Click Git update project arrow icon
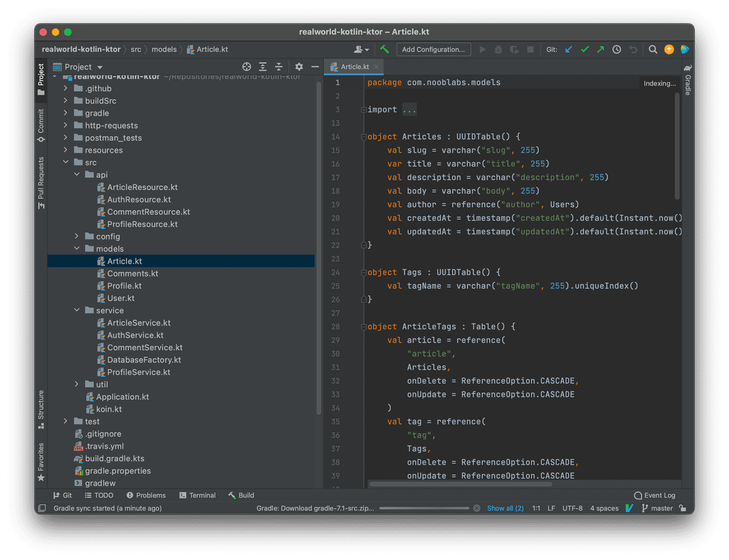The height and width of the screenshot is (560, 729). pyautogui.click(x=569, y=49)
